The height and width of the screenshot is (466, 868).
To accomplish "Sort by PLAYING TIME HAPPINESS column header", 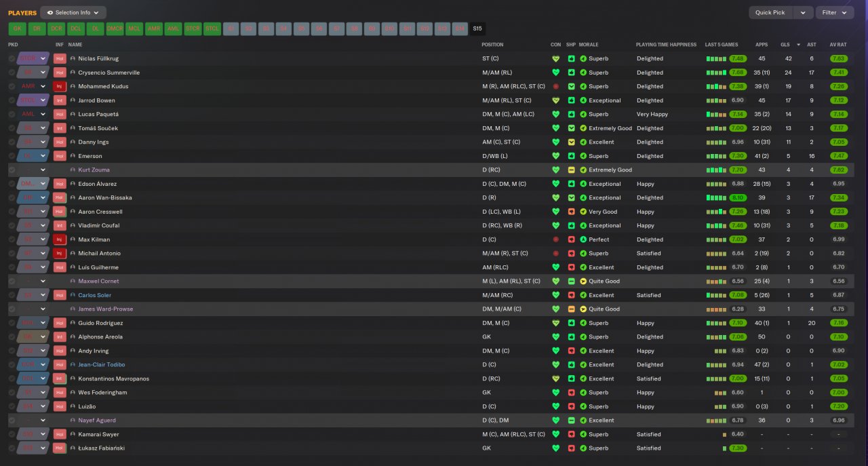I will [666, 45].
